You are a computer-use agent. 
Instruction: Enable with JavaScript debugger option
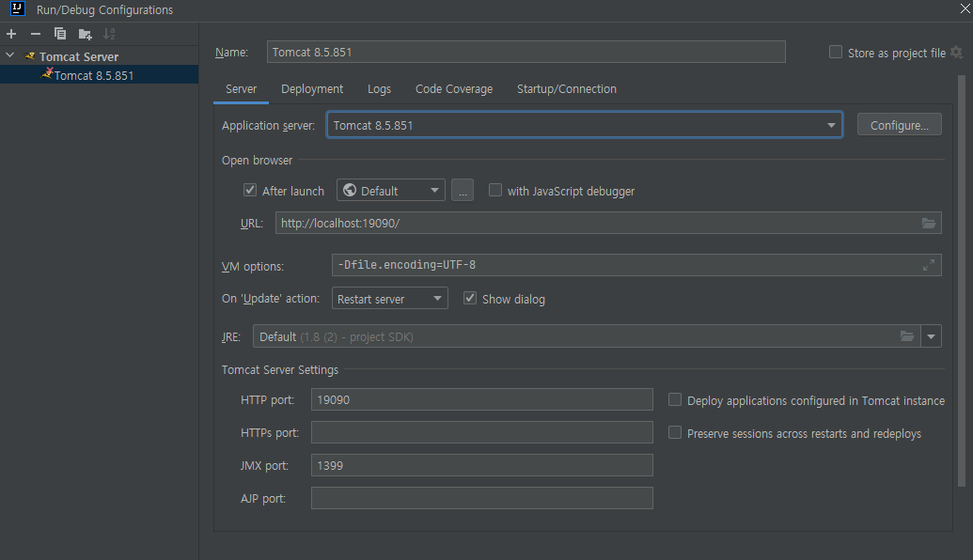(495, 191)
